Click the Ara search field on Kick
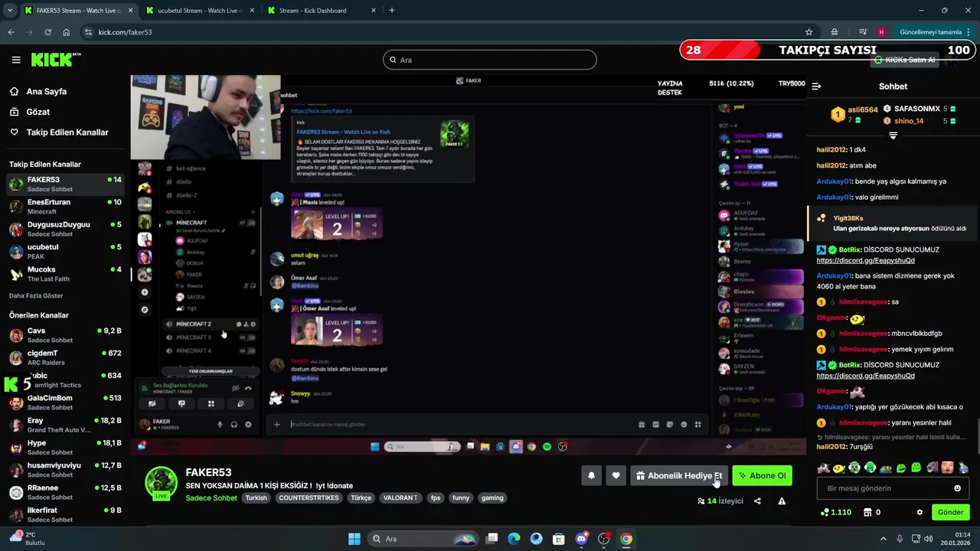The width and height of the screenshot is (980, 551). [490, 60]
